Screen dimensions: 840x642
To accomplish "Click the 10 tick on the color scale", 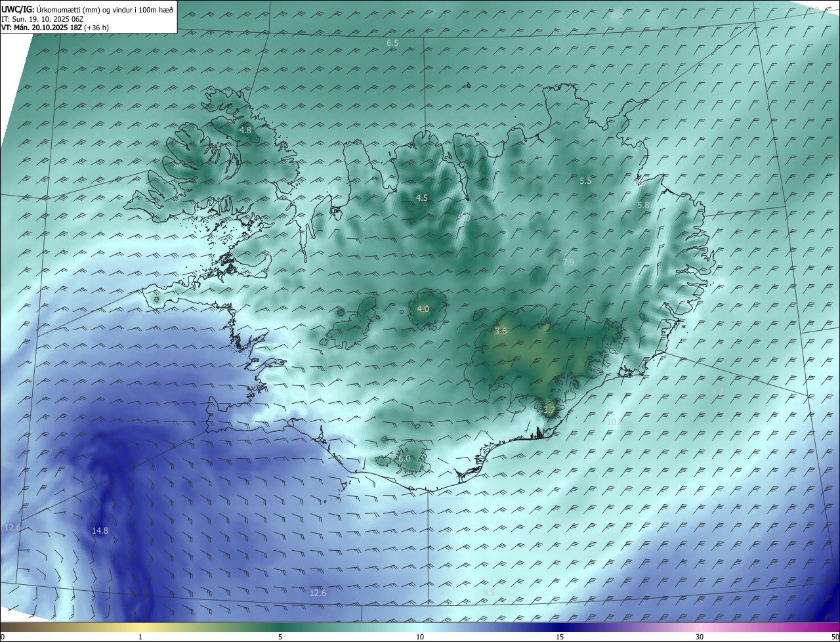I will tap(420, 637).
